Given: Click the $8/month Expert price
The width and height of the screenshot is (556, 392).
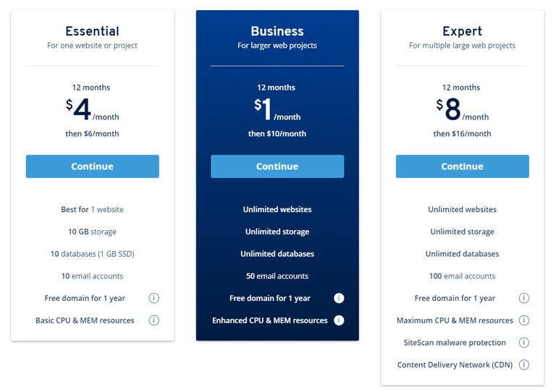Looking at the screenshot, I should pyautogui.click(x=463, y=109).
